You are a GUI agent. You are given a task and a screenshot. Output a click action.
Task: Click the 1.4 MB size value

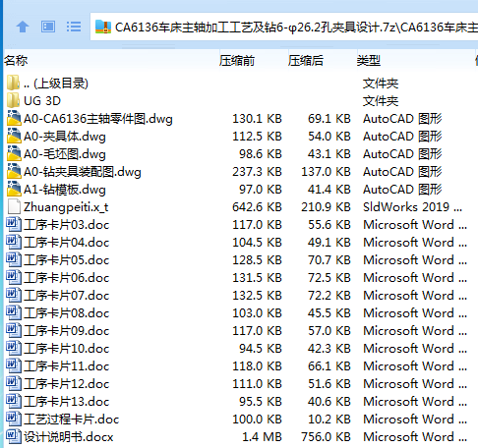point(262,437)
